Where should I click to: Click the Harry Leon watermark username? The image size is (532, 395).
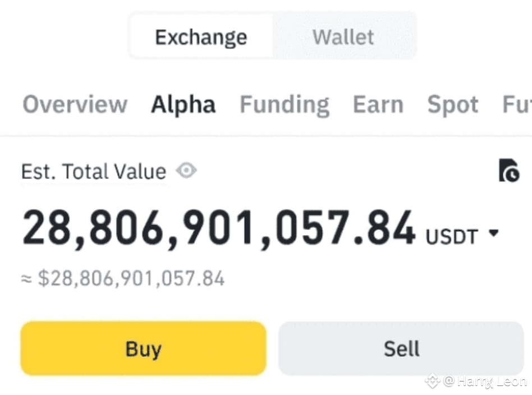coord(492,382)
